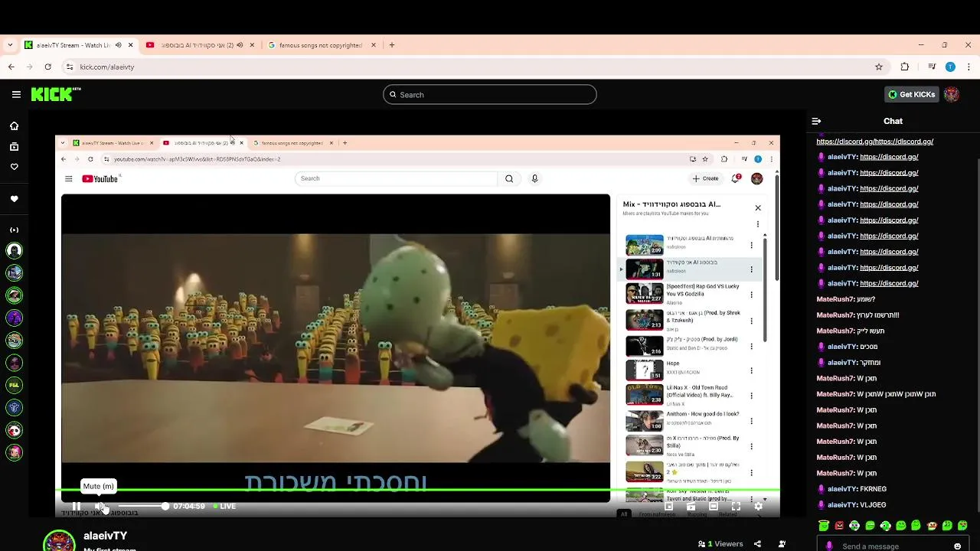Pause the live stream
Image resolution: width=980 pixels, height=551 pixels.
click(x=76, y=506)
